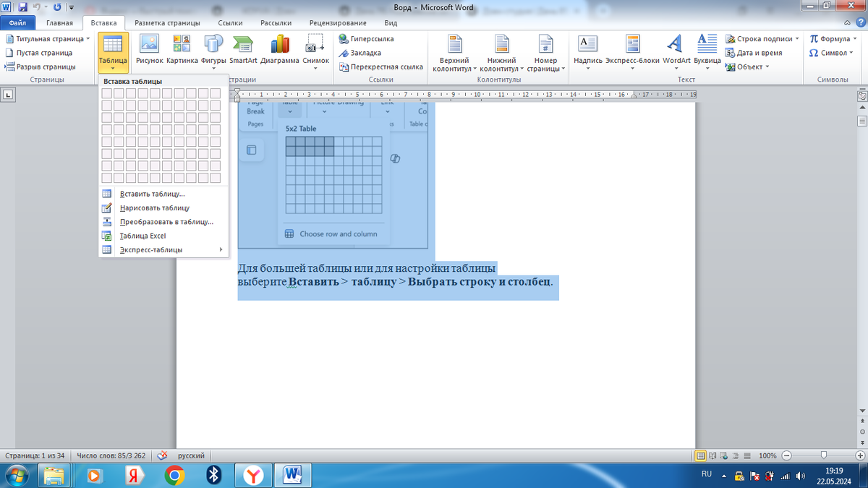
Task: Choose Преобразовать в таблицу menu entry
Action: [x=163, y=222]
